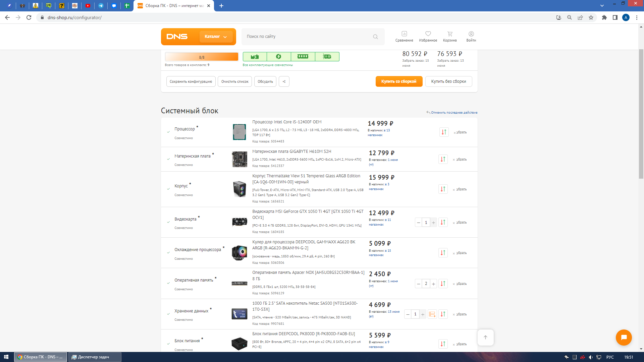The height and width of the screenshot is (362, 644).
Task: Click the site search field
Action: point(313,37)
